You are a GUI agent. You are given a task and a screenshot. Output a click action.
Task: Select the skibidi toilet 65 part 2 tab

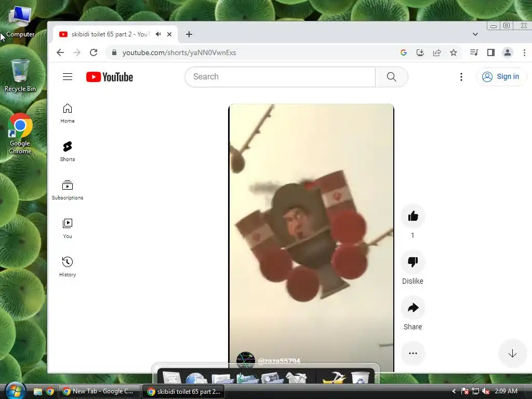point(115,34)
